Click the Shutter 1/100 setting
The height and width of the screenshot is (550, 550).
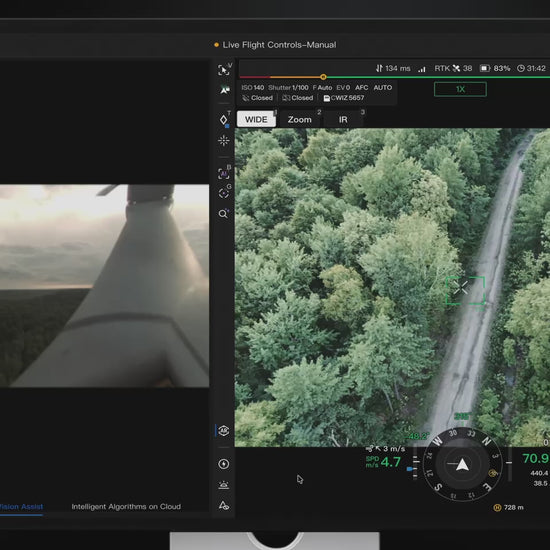coord(288,87)
